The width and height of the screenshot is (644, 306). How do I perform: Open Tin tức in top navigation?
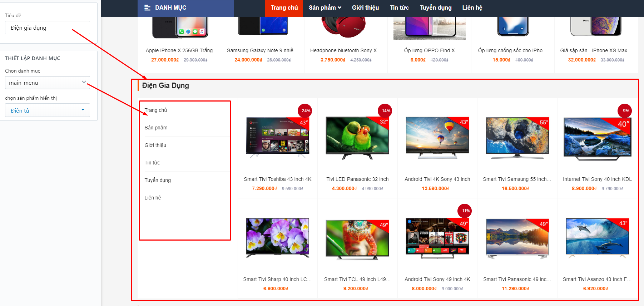pos(399,8)
